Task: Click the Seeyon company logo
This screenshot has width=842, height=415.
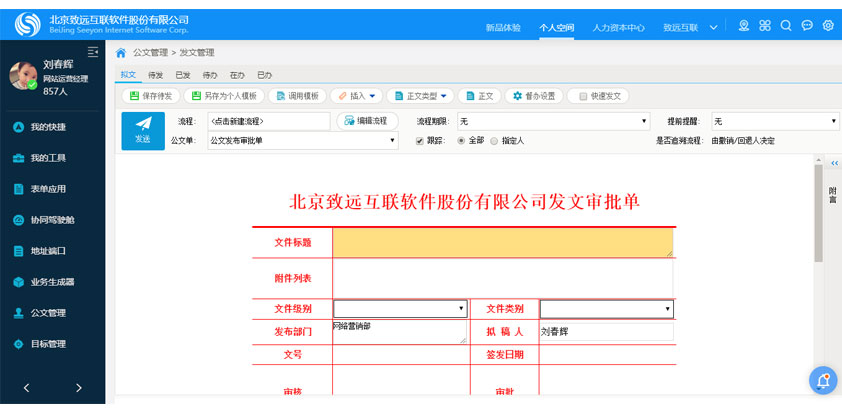Action: pyautogui.click(x=27, y=25)
